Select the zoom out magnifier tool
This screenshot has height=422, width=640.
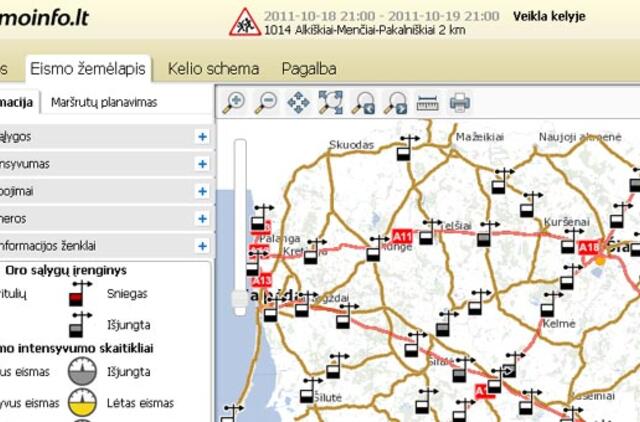click(266, 102)
